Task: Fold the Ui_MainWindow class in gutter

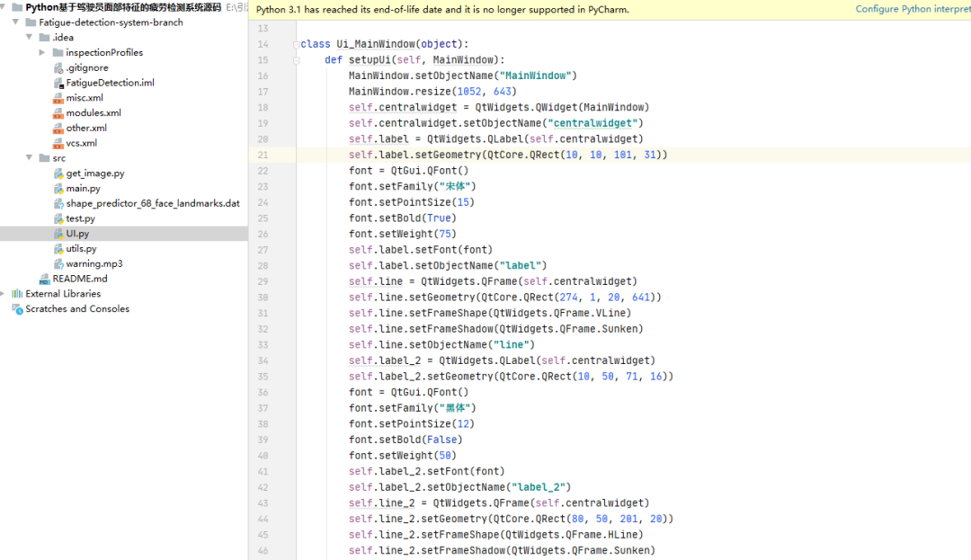Action: tap(295, 45)
